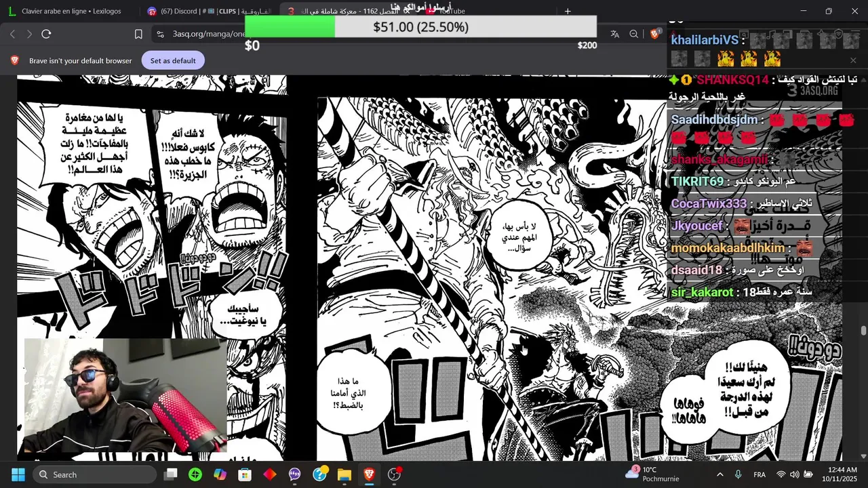Image resolution: width=868 pixels, height=488 pixels.
Task: Open OBS Studio from the taskbar
Action: point(394,474)
